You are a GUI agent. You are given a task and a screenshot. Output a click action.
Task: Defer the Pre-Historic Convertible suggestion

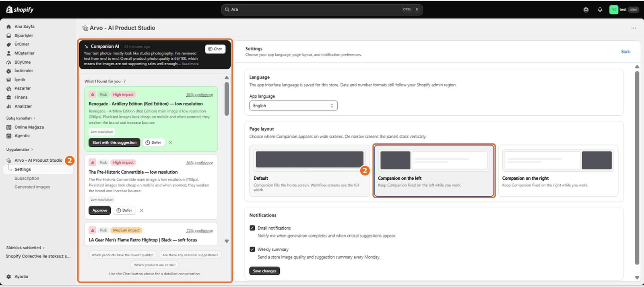pyautogui.click(x=124, y=210)
